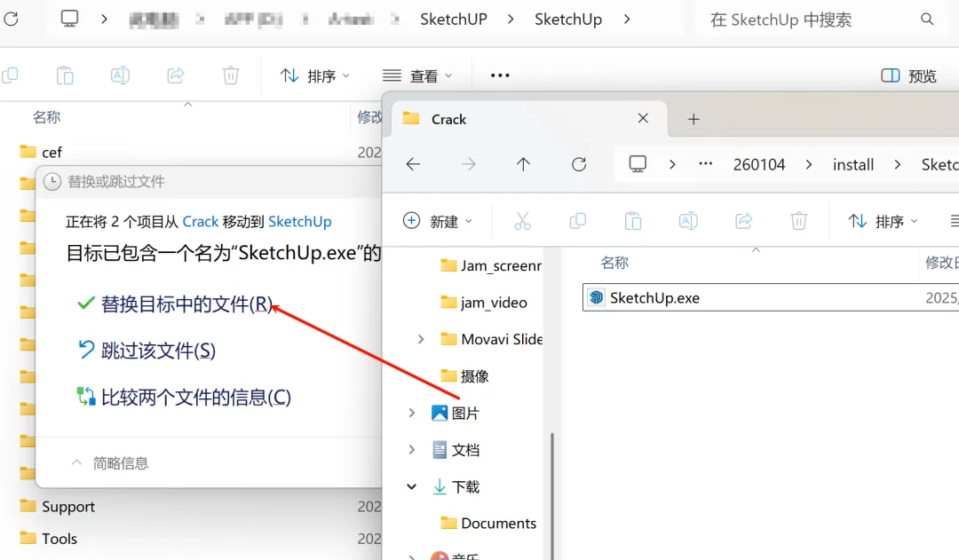The width and height of the screenshot is (959, 560).
Task: Click the share icon in Crack window toolbar
Action: [x=744, y=221]
